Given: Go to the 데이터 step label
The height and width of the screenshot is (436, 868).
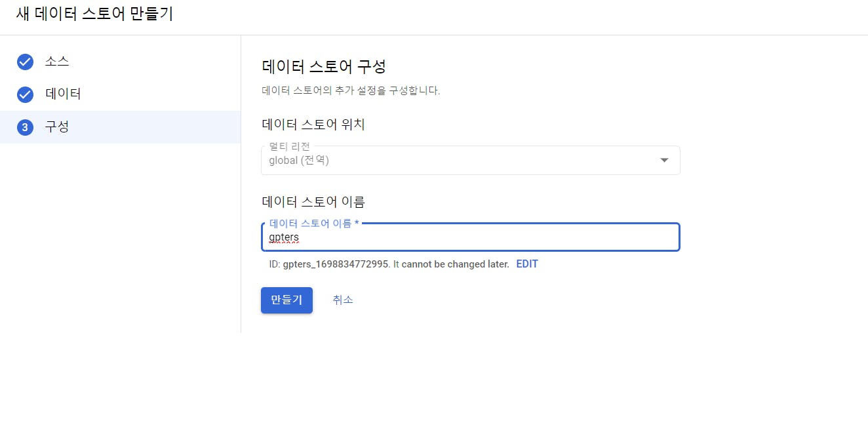Looking at the screenshot, I should click(63, 94).
